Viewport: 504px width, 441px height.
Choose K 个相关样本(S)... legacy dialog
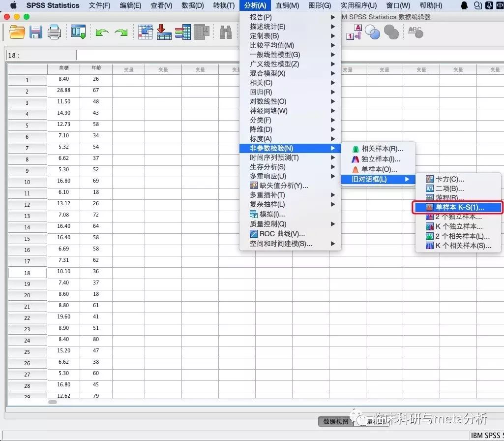click(x=458, y=246)
